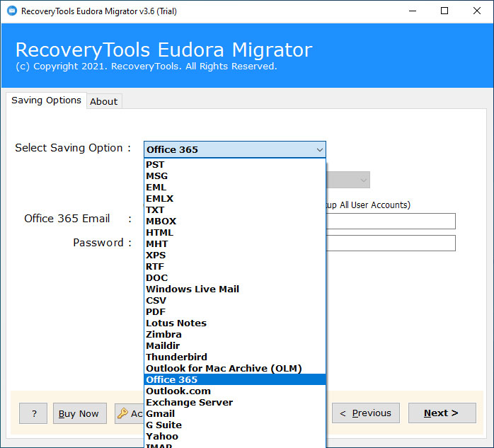Select Lotus Notes option

[235, 323]
